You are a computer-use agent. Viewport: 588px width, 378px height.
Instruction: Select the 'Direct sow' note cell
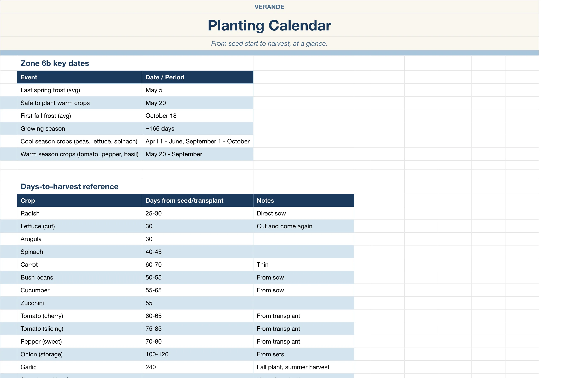(303, 213)
